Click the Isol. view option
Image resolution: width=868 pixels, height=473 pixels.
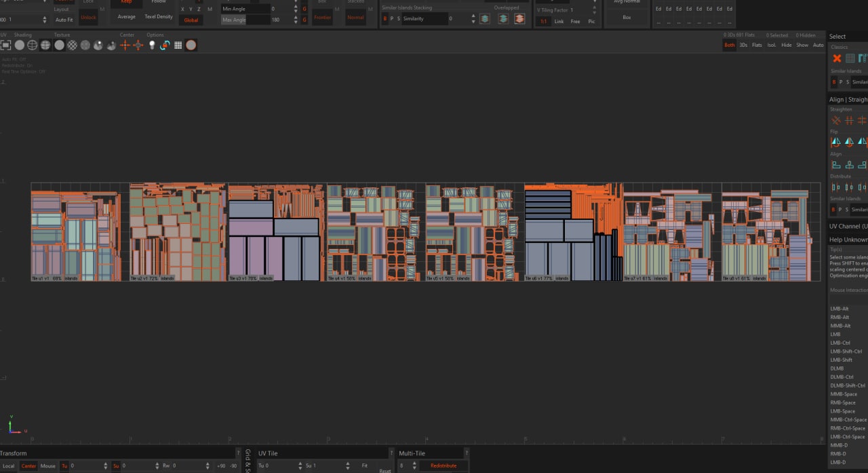tap(772, 45)
